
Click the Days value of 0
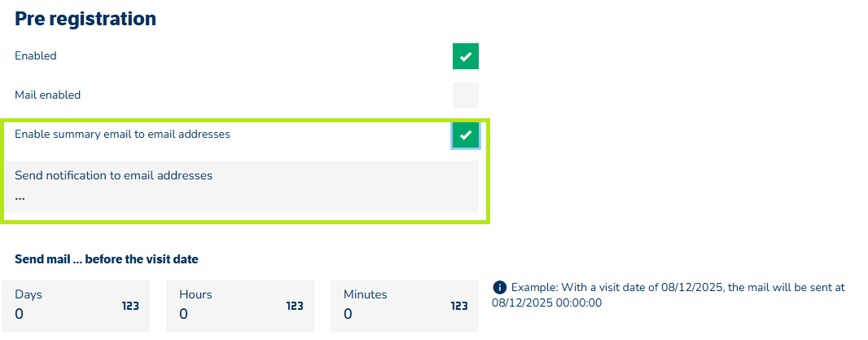20,314
